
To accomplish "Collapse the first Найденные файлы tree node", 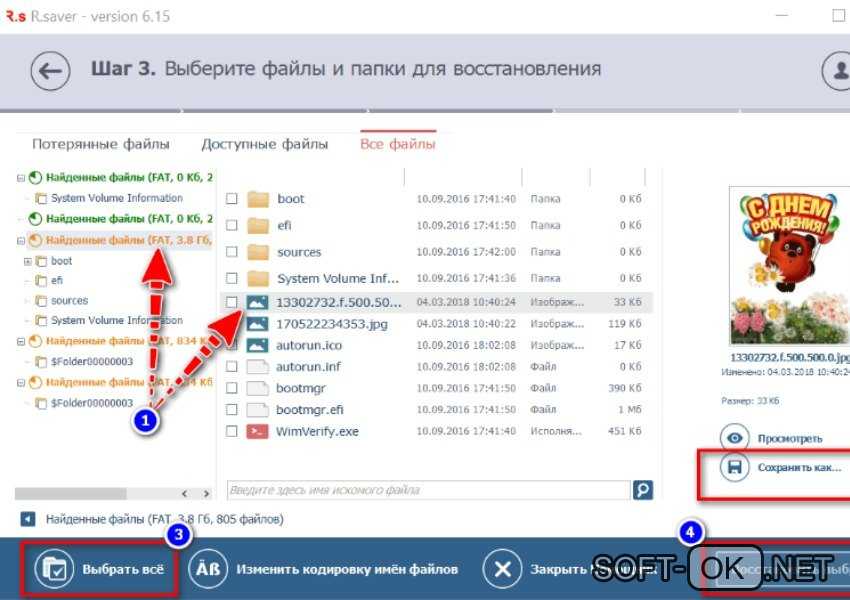I will [x=20, y=178].
